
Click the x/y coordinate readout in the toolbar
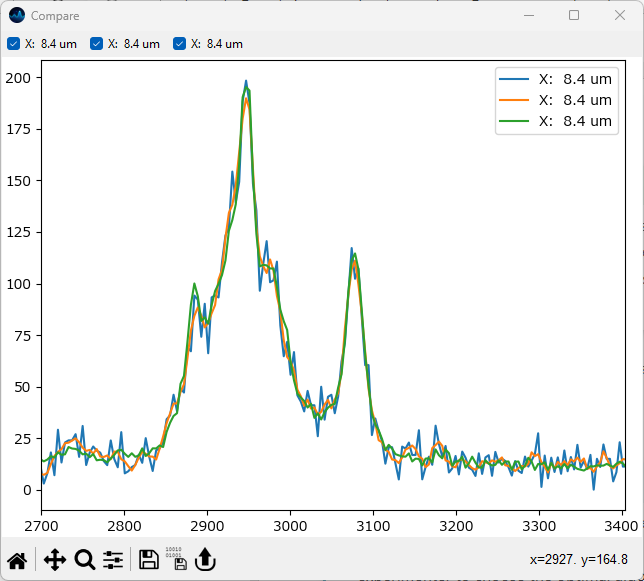point(585,560)
